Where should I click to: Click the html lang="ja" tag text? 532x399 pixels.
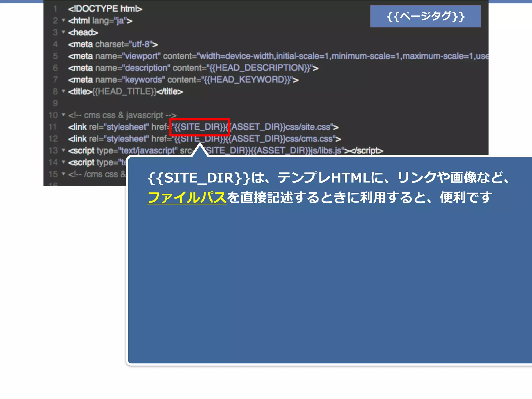click(100, 21)
